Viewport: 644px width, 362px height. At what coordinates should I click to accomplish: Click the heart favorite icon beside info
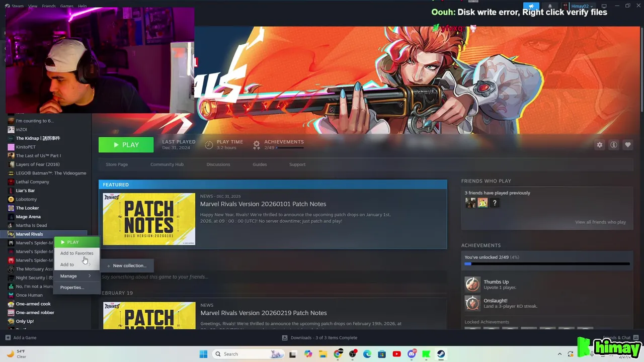[x=628, y=145]
